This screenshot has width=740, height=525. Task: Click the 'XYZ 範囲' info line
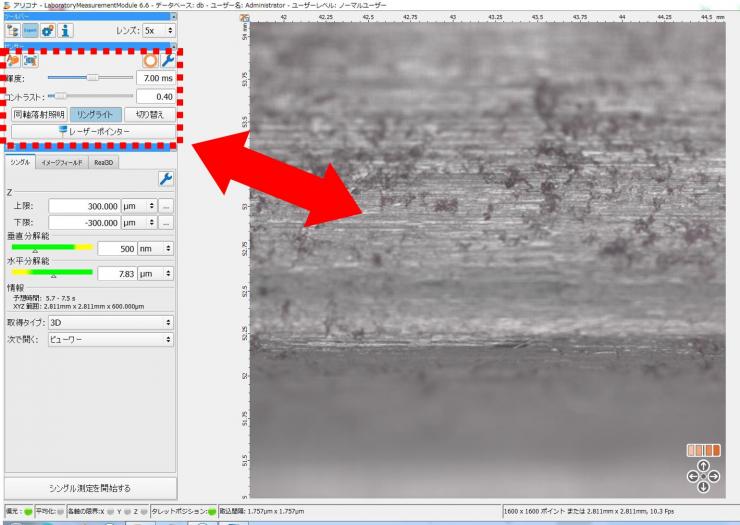(79, 306)
